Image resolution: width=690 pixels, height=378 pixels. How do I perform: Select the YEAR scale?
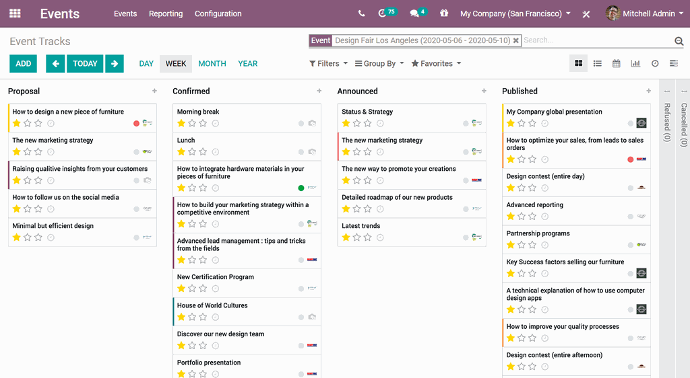pyautogui.click(x=248, y=63)
